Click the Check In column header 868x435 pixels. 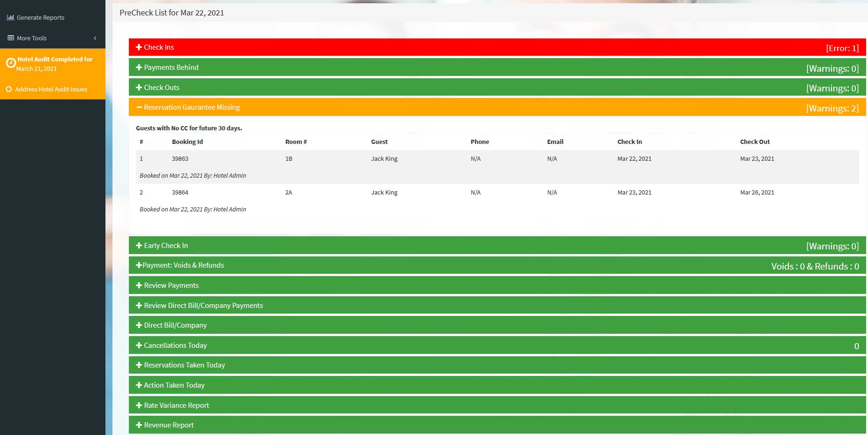(629, 142)
